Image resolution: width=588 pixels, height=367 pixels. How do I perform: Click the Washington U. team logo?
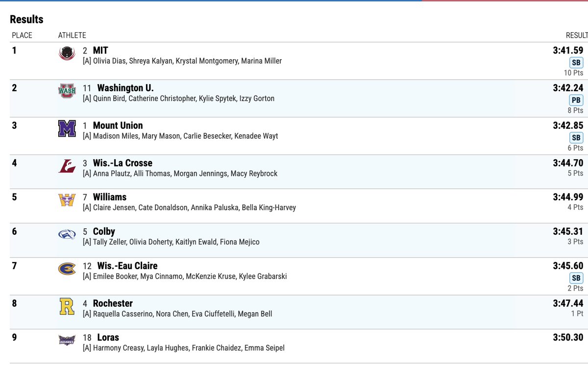click(x=66, y=91)
